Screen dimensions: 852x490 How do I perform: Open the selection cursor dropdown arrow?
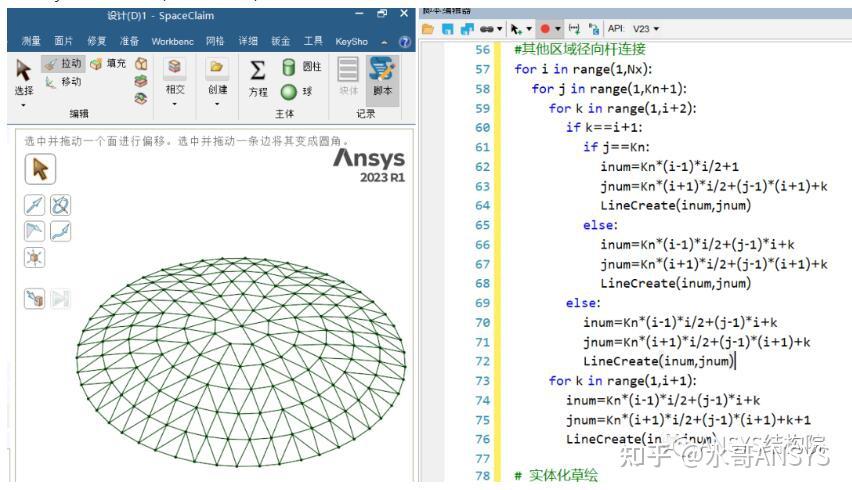pos(529,29)
